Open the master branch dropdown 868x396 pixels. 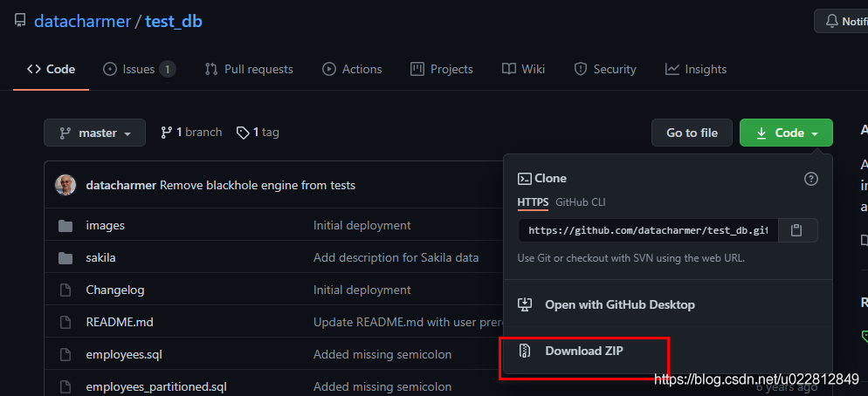point(94,133)
